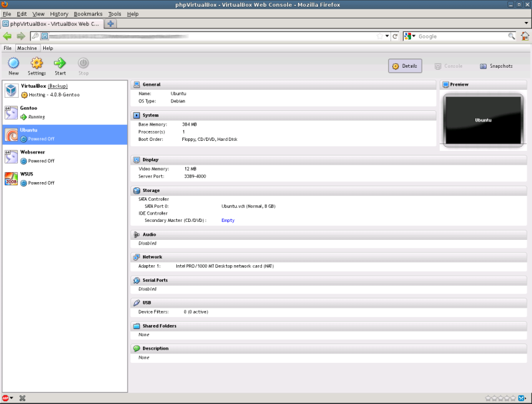Open the list all tabs dropdown
Screen dimensions: 532x404
[526, 23]
